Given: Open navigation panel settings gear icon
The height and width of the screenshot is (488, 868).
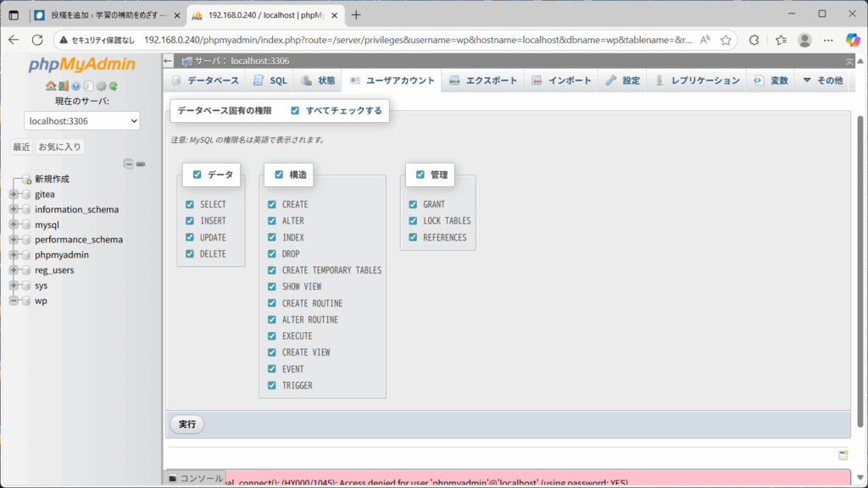Looking at the screenshot, I should click(x=101, y=86).
